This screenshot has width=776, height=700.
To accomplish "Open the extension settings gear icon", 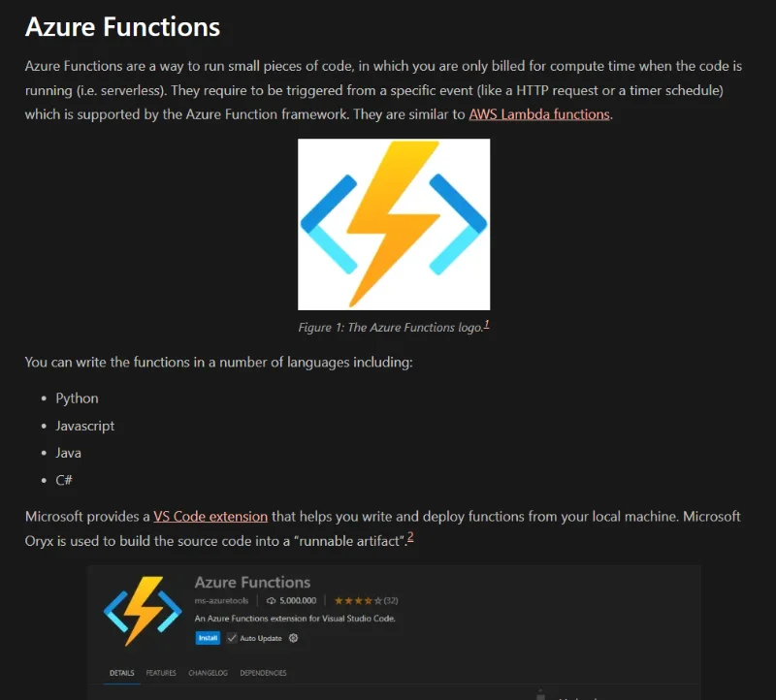I will click(294, 638).
